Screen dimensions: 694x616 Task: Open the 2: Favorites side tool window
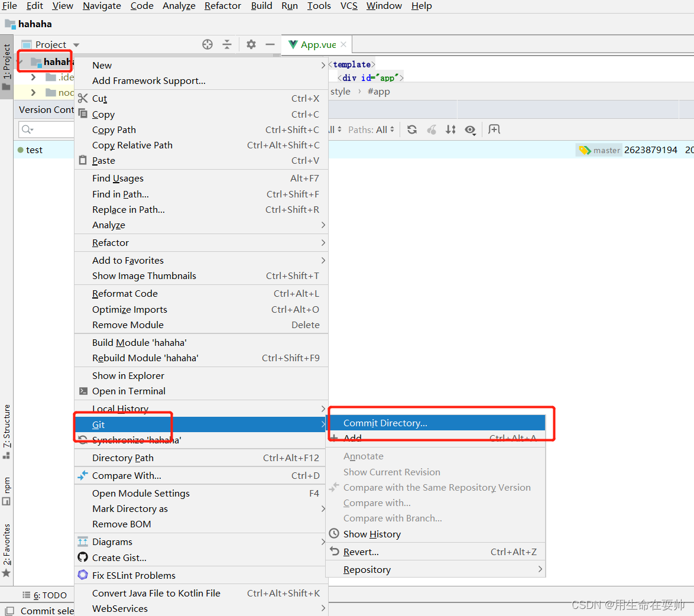point(6,550)
